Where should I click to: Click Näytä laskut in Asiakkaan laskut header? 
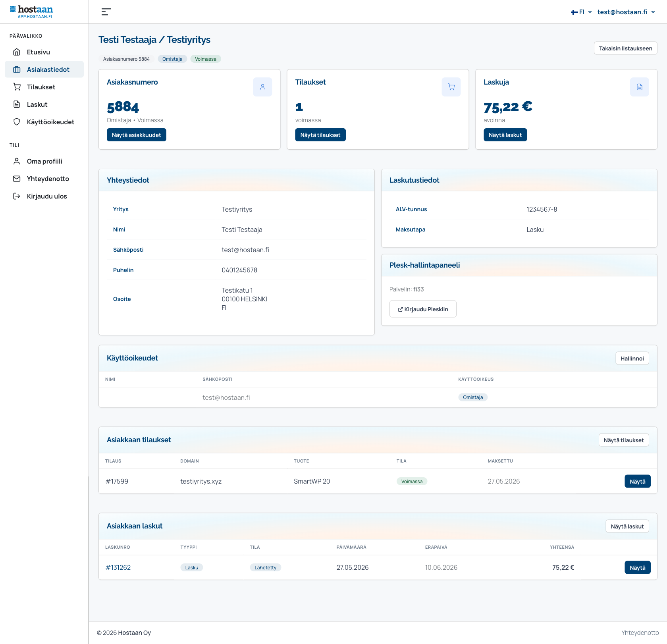[627, 526]
